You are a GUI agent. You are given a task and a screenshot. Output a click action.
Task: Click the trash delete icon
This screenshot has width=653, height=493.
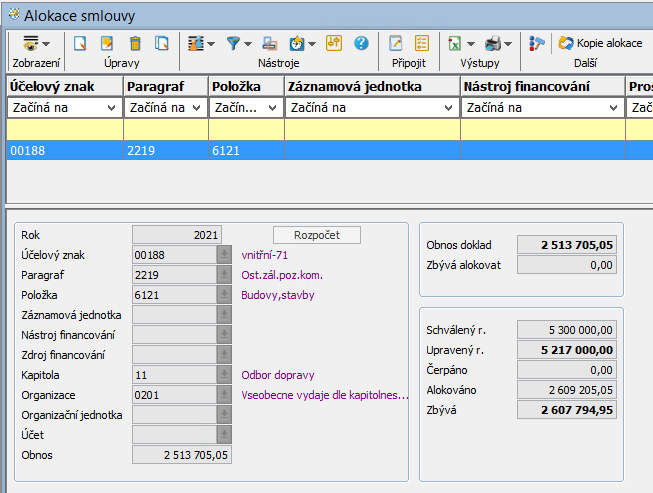click(135, 43)
